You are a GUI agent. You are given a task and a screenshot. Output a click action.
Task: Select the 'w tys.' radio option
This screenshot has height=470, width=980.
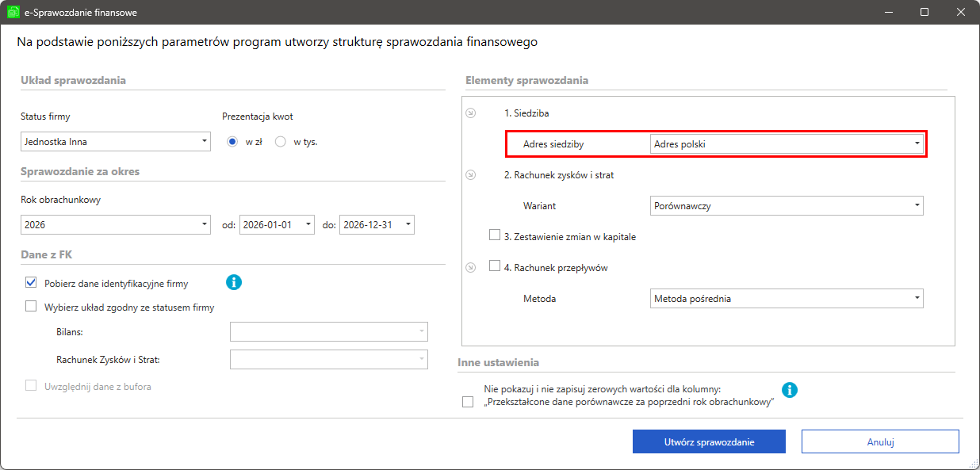280,142
